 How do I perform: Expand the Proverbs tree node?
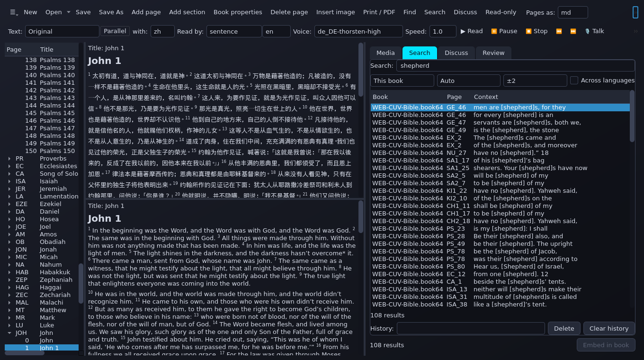9,159
